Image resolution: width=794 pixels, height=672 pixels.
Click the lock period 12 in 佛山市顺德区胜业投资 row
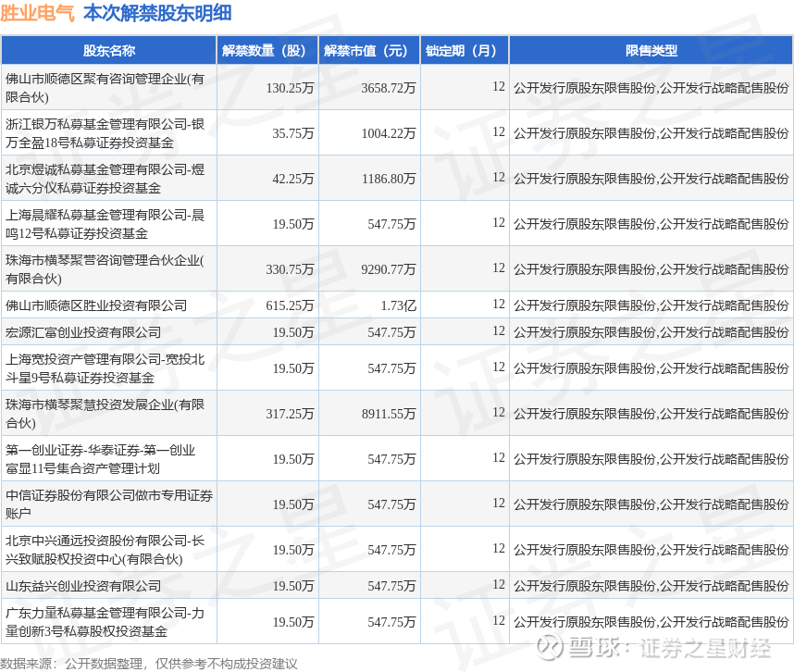pos(499,305)
